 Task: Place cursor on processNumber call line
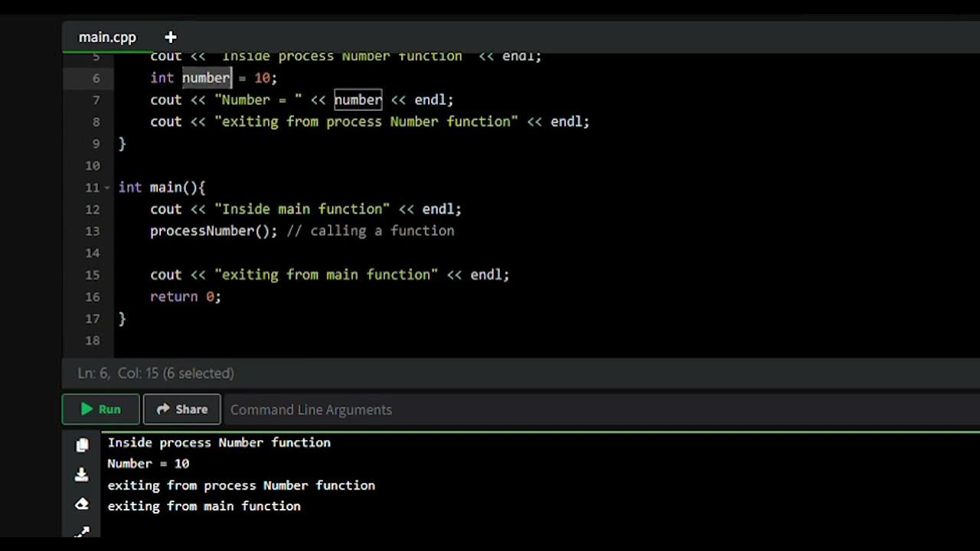[213, 231]
